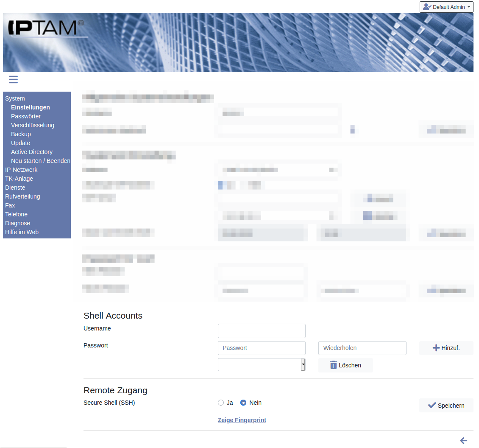The height and width of the screenshot is (448, 479).
Task: Select Ja for Secure Shell (SSH)
Action: click(x=221, y=403)
